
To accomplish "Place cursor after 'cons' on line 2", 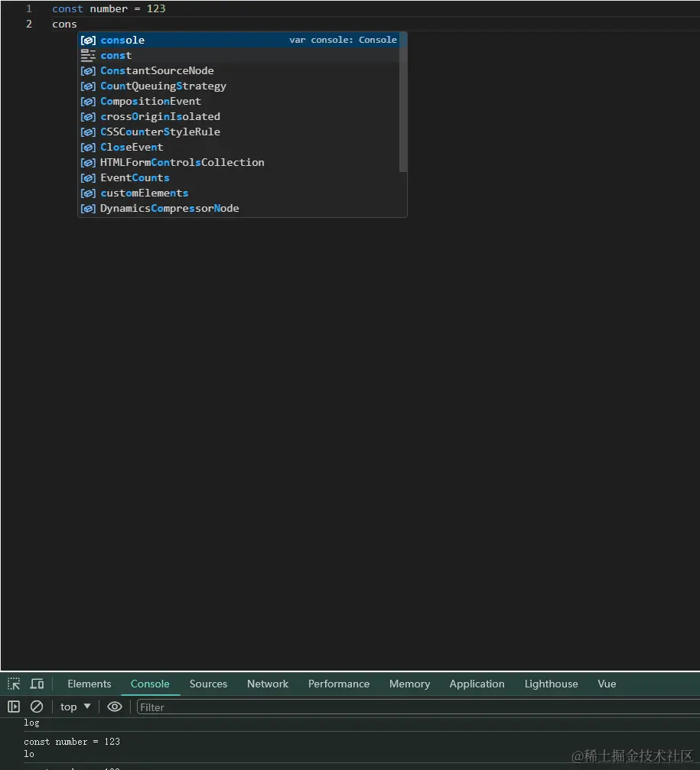I will (x=77, y=24).
